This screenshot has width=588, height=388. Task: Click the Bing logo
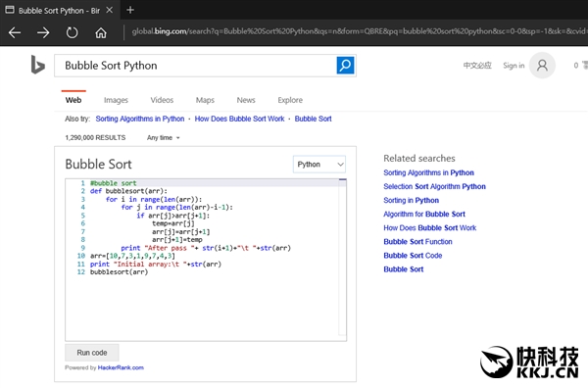37,65
